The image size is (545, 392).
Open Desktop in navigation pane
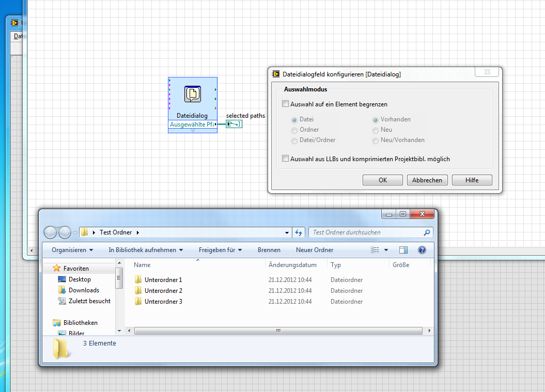(x=79, y=279)
